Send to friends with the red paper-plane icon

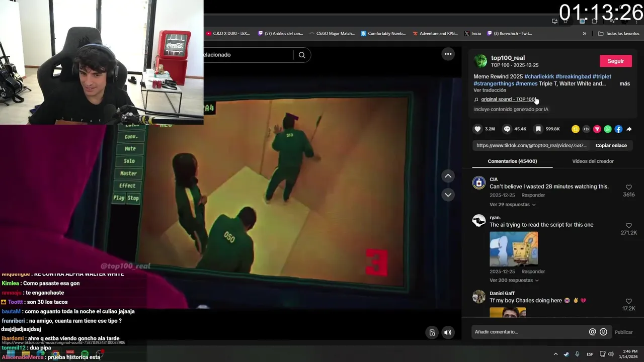tap(597, 129)
